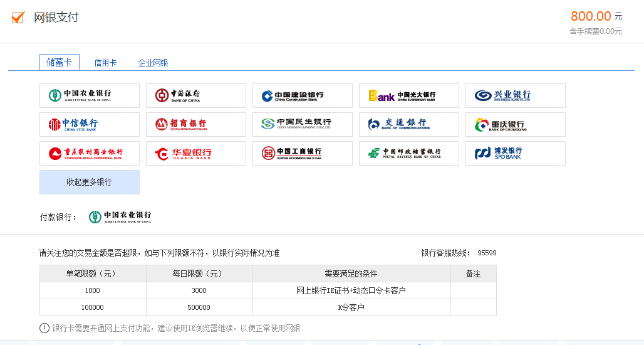
Task: Click the K令客户 condition cell
Action: (x=351, y=307)
